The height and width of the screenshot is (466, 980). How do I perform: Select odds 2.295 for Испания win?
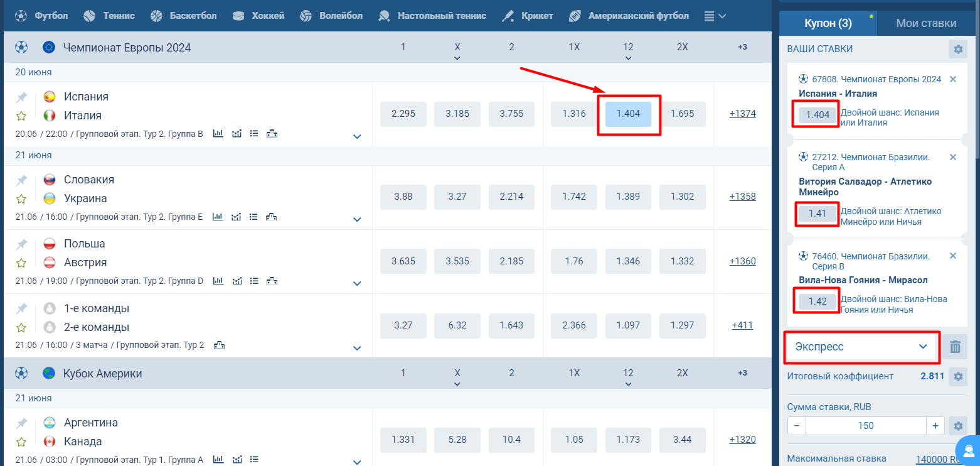[x=403, y=114]
